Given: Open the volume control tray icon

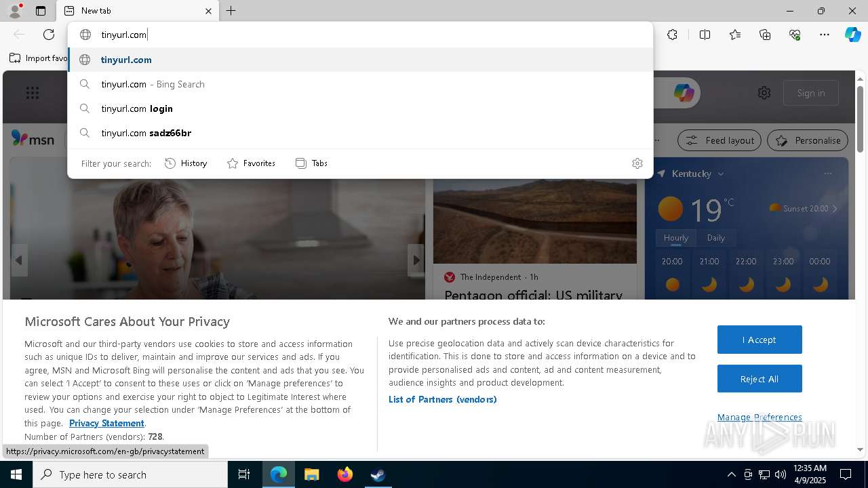Looking at the screenshot, I should coord(781,474).
